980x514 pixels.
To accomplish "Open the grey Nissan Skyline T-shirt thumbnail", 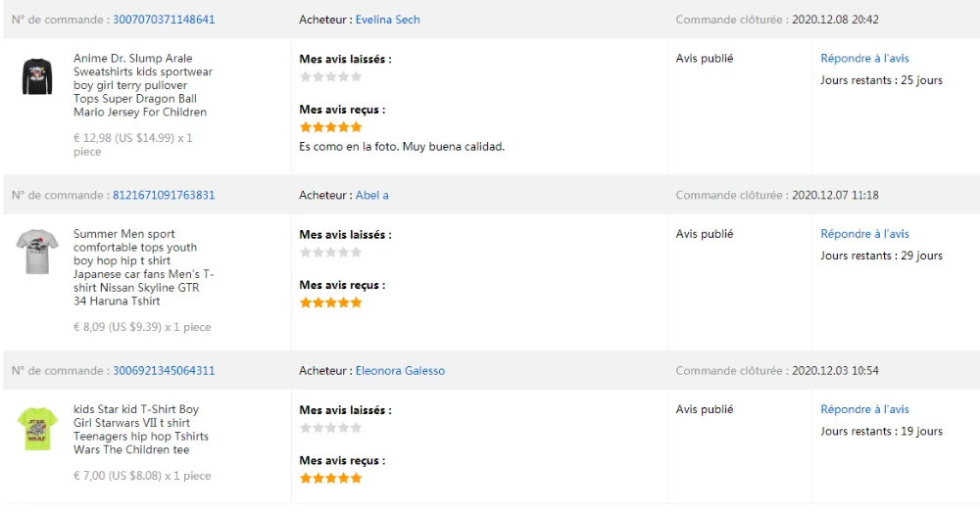I will click(37, 252).
